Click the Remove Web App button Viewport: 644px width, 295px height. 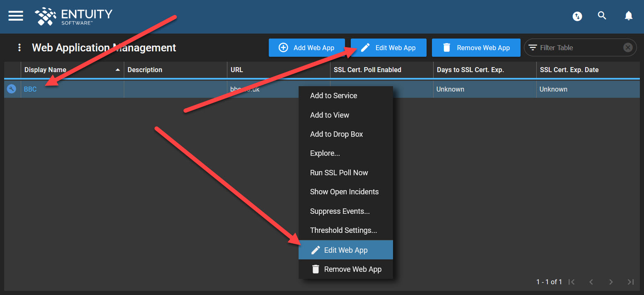click(x=476, y=48)
